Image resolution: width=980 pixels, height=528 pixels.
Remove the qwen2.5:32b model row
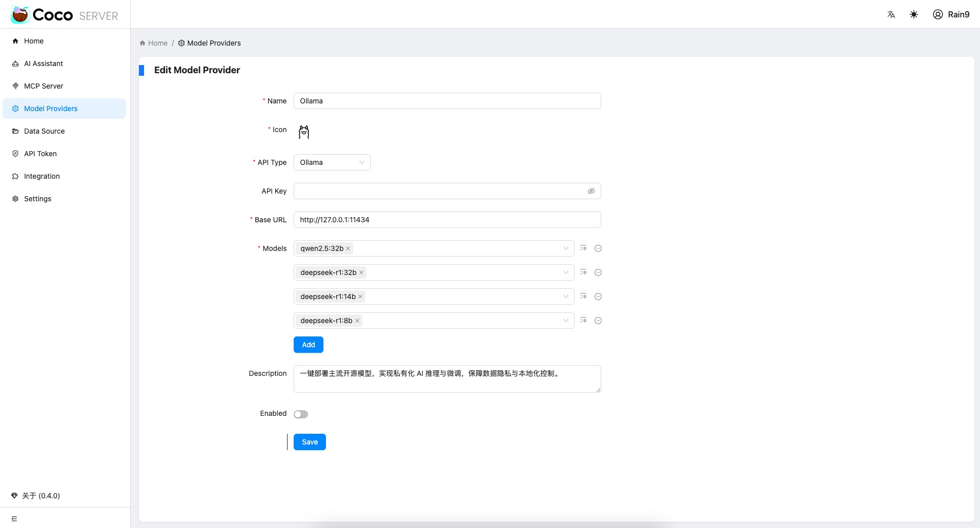click(x=598, y=248)
